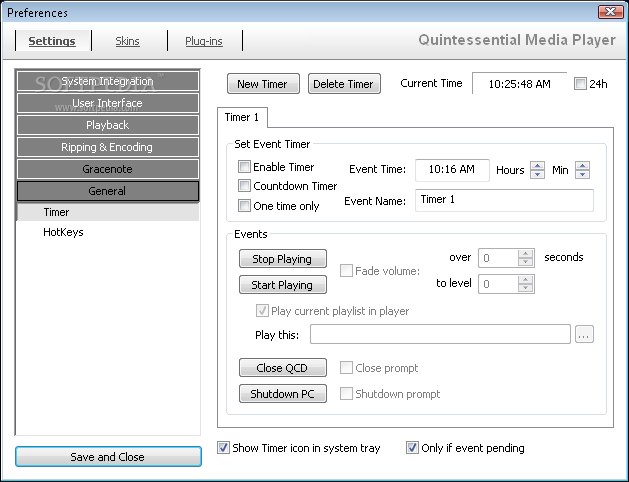
Task: Toggle the 24h time format checkbox
Action: (580, 83)
